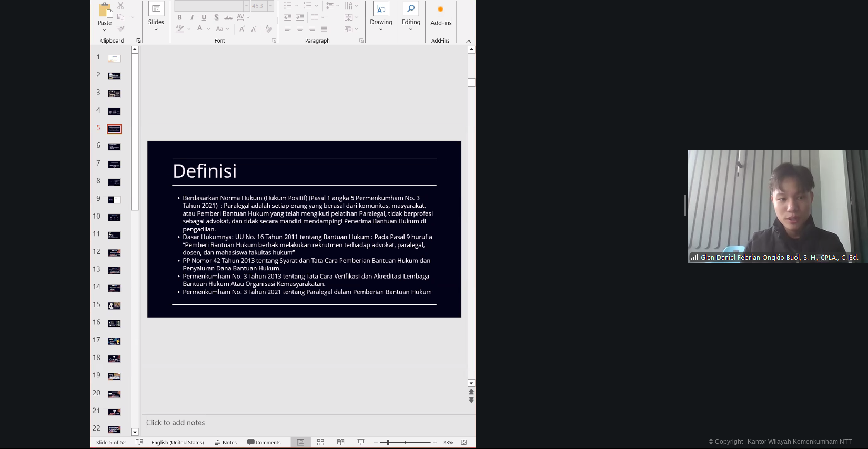
Task: Toggle the Comments pane
Action: pyautogui.click(x=264, y=442)
